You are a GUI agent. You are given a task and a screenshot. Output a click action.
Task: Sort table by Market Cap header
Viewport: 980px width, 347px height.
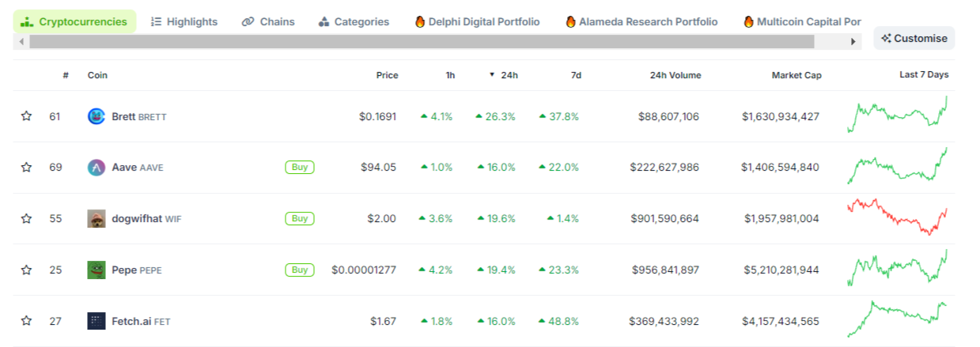click(x=796, y=75)
